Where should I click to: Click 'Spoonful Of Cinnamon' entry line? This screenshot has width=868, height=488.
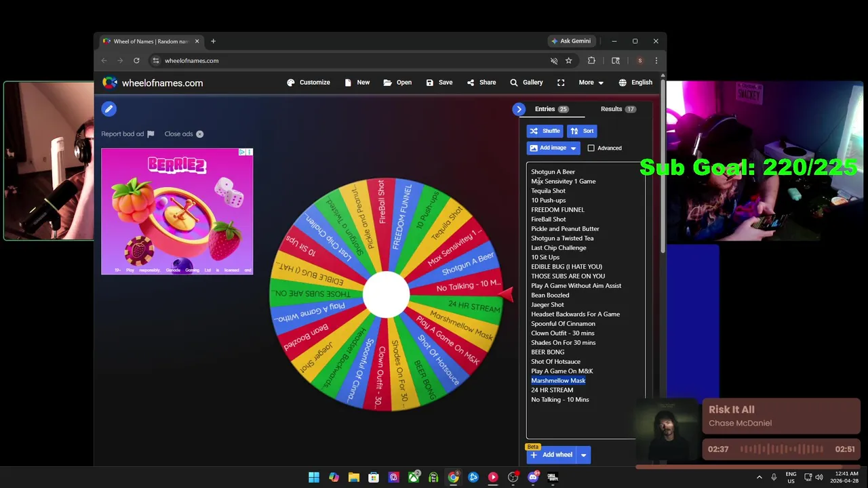coord(563,324)
